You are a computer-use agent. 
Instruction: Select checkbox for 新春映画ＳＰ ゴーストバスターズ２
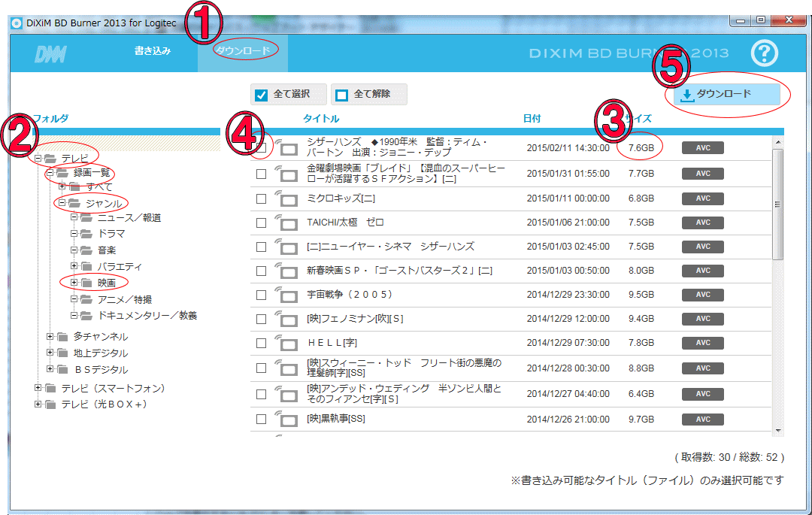[x=262, y=271]
